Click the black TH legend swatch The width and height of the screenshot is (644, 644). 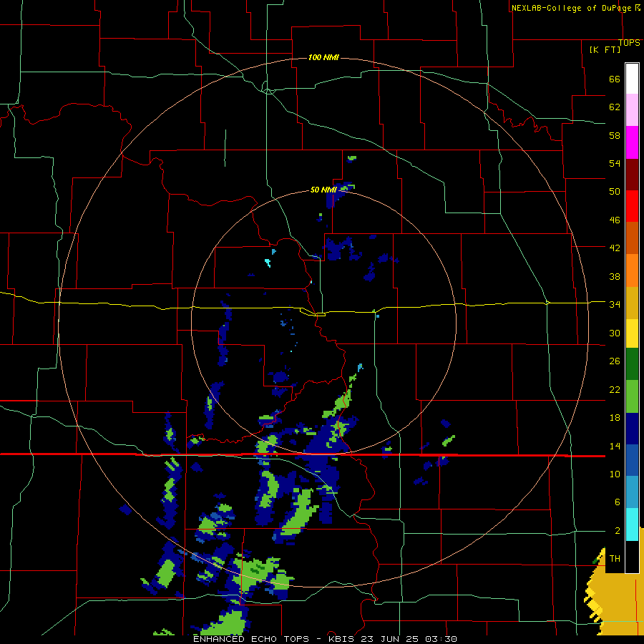(632, 557)
